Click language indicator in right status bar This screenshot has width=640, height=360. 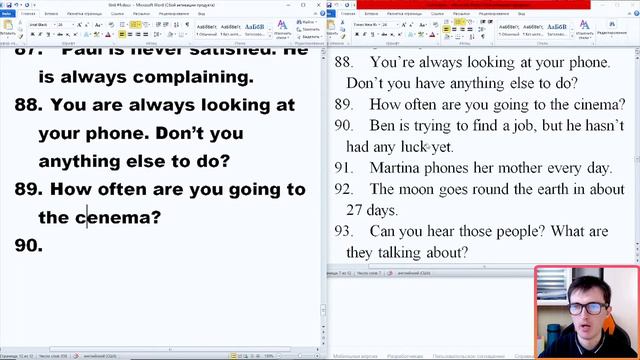(413, 273)
